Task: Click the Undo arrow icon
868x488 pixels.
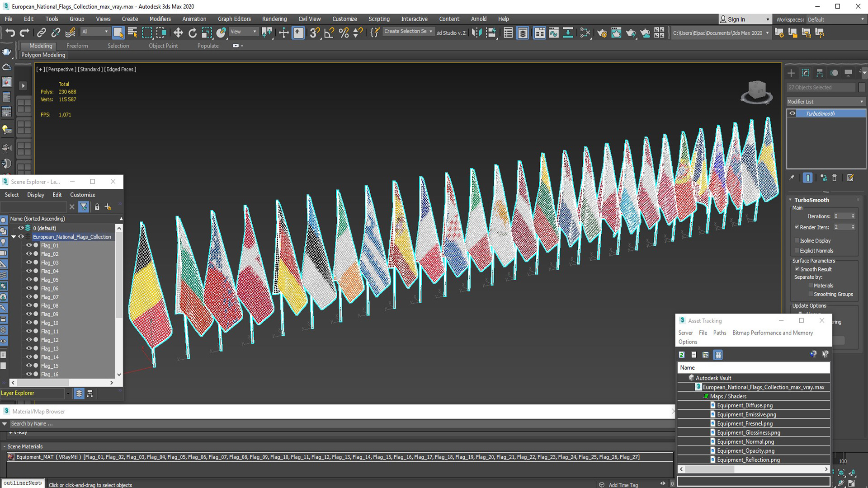Action: pyautogui.click(x=10, y=33)
